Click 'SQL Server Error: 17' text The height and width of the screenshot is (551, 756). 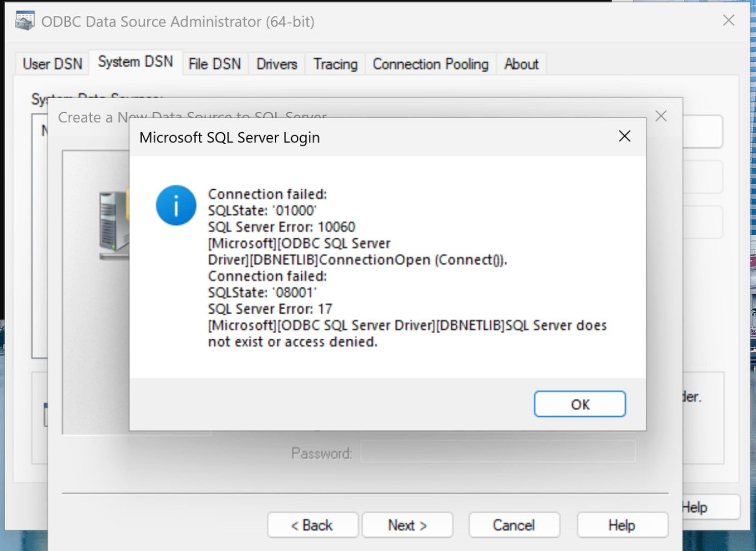(270, 309)
